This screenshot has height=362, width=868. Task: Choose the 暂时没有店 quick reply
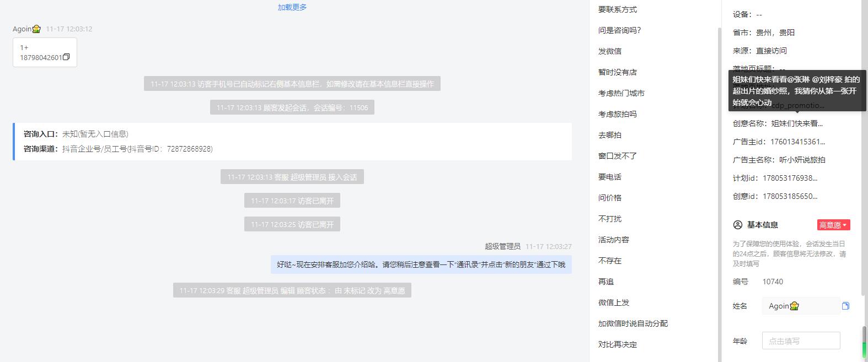618,72
